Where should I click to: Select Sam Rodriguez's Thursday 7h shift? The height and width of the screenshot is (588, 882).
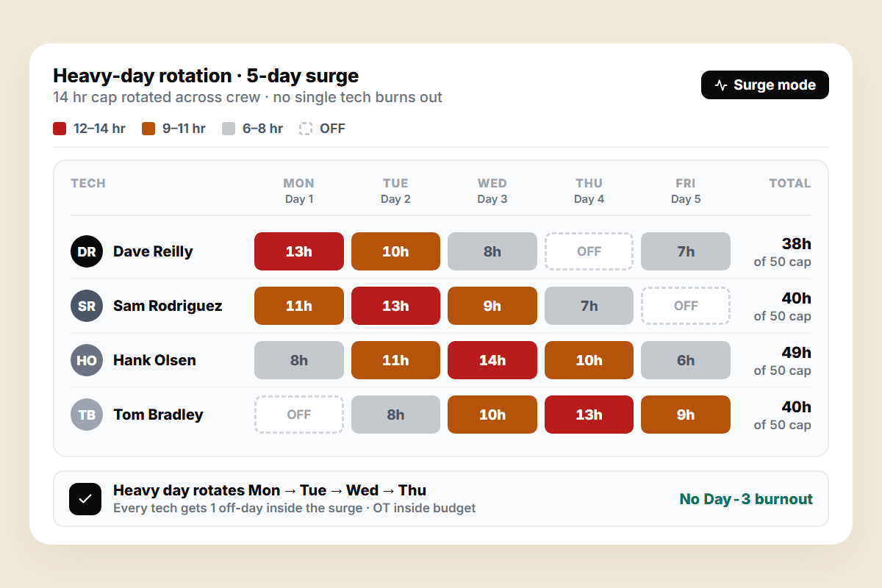click(x=589, y=306)
